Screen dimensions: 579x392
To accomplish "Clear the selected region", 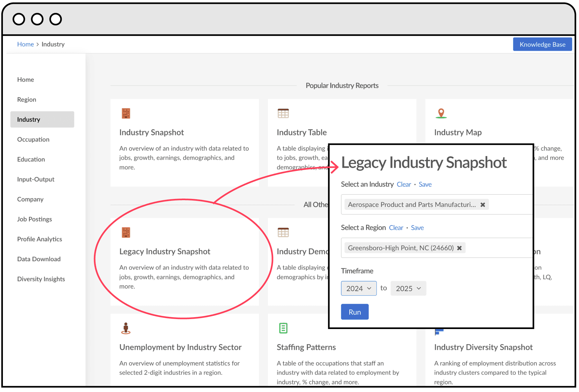I will tap(396, 227).
